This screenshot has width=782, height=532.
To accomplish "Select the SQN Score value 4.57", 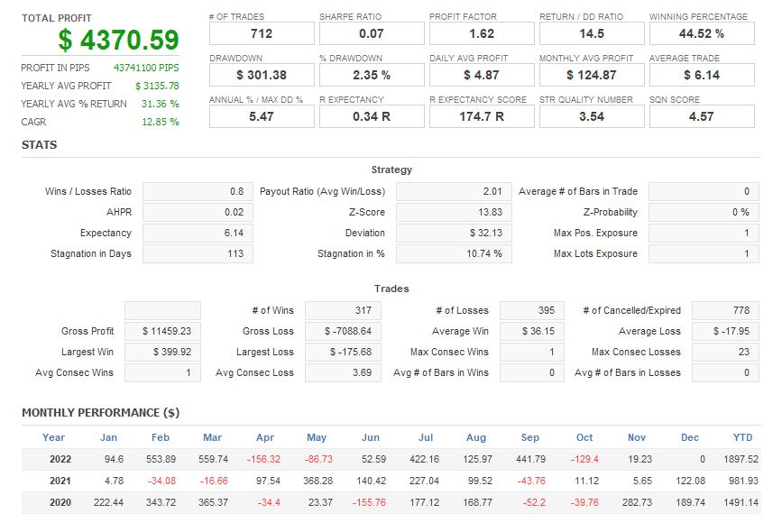I will click(701, 116).
